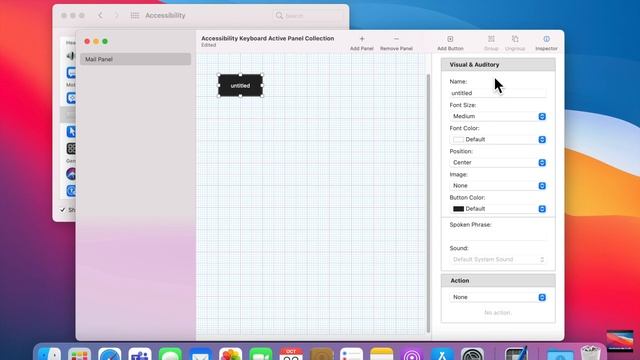Screen dimensions: 640x360
Task: Open FaceTime from the Dock
Action: click(x=261, y=354)
